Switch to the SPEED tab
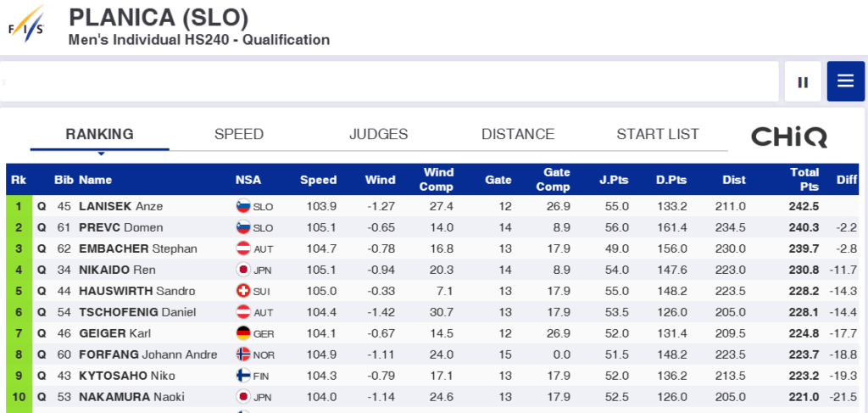This screenshot has width=868, height=413. click(239, 135)
